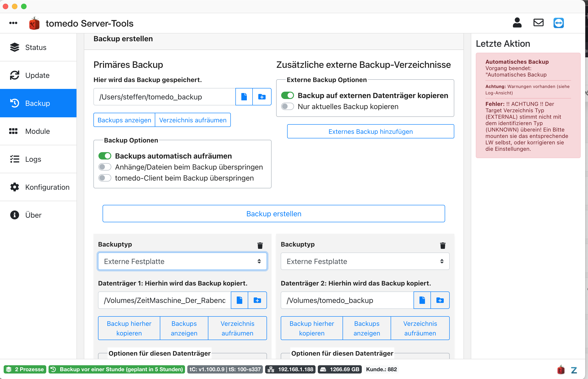Image resolution: width=588 pixels, height=379 pixels.
Task: Click the file icon beside primary backup path
Action: click(x=244, y=97)
